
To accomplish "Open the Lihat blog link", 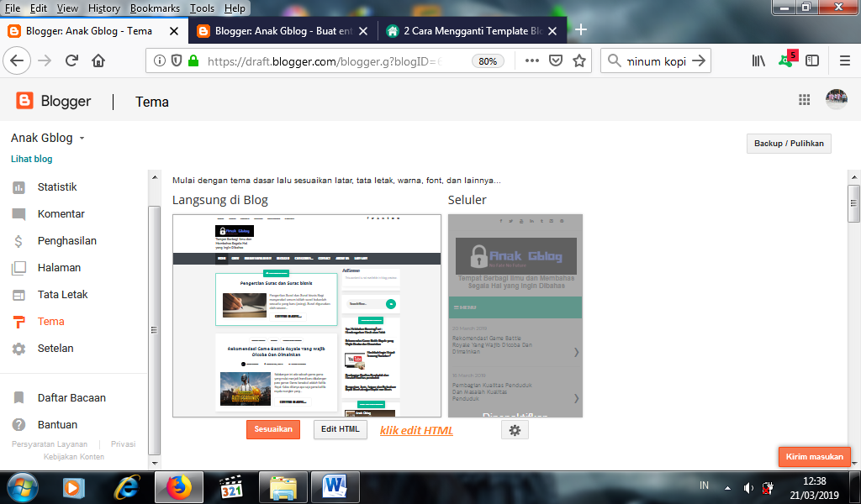I will click(32, 159).
